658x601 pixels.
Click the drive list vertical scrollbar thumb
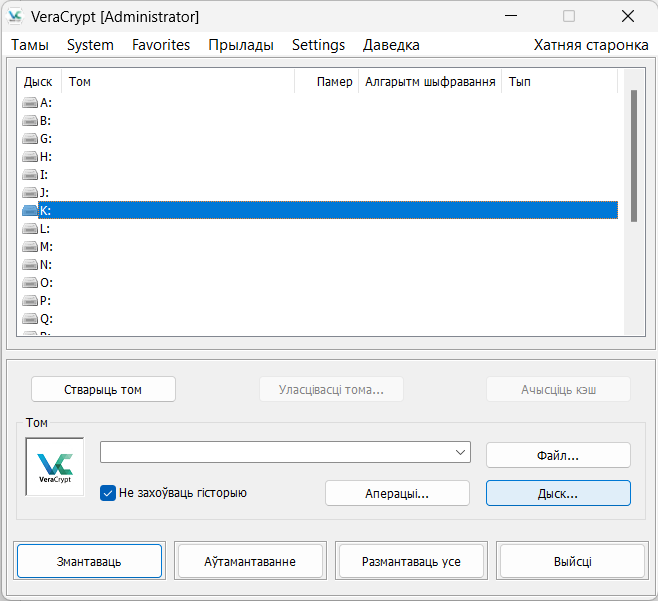coord(634,156)
